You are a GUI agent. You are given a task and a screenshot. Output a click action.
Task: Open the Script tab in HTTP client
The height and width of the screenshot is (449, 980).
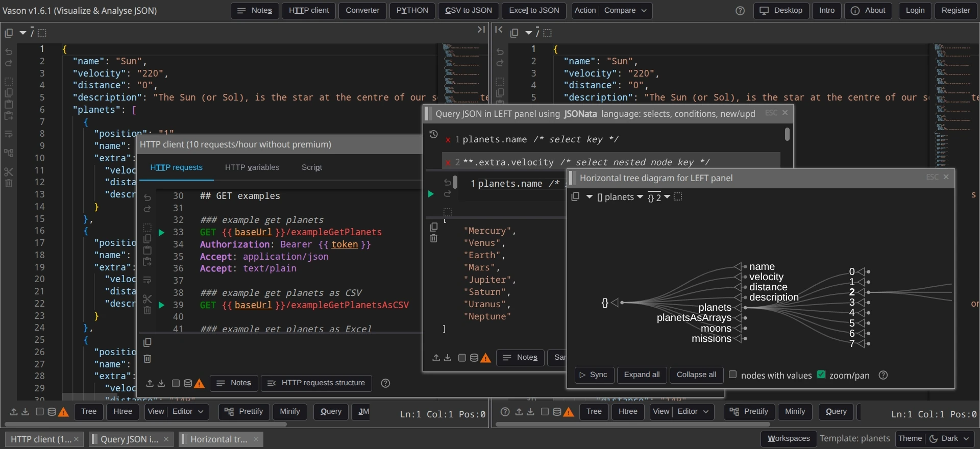(311, 167)
